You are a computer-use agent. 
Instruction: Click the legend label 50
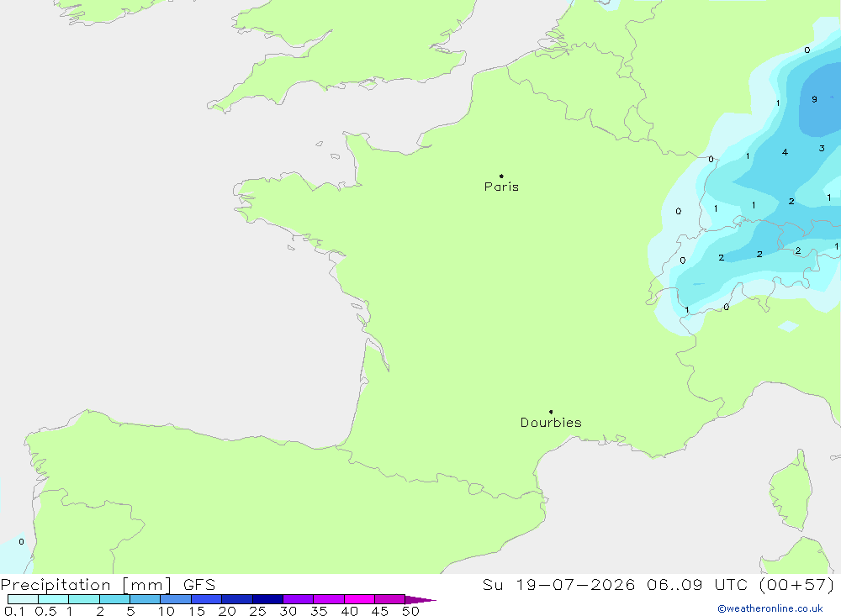(411, 611)
